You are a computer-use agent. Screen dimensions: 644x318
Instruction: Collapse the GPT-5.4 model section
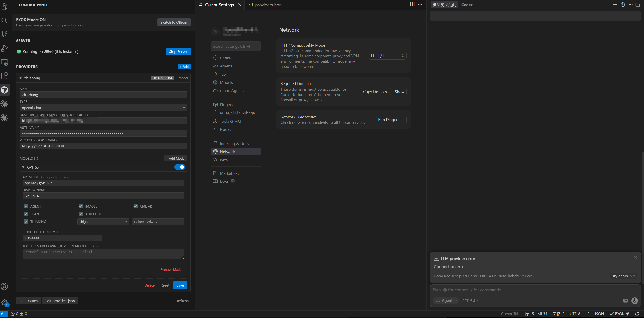[x=23, y=167]
